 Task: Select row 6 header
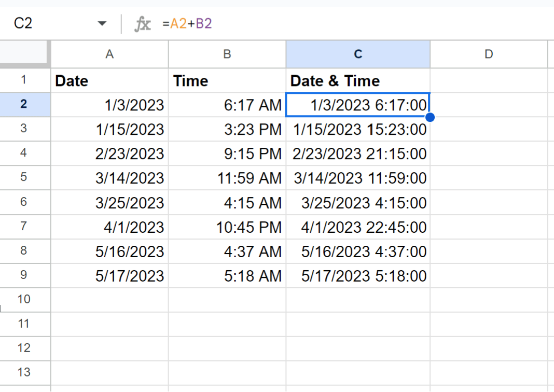point(24,202)
